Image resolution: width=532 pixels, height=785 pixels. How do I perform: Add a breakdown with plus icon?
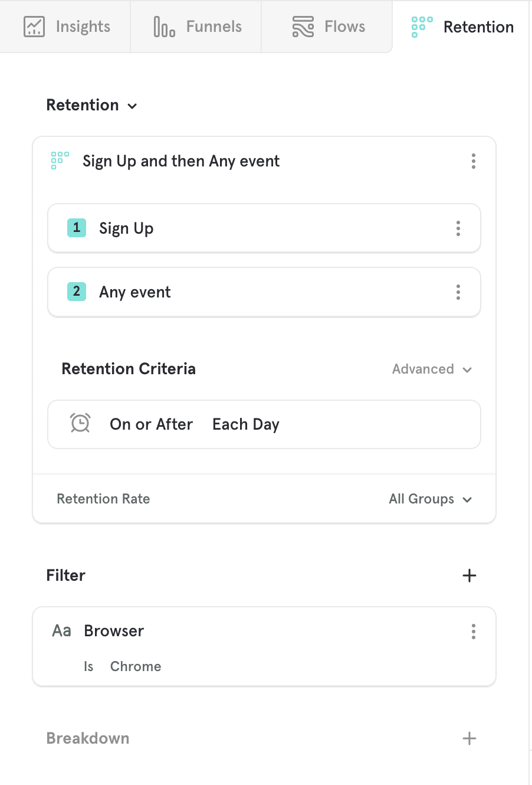pos(469,738)
